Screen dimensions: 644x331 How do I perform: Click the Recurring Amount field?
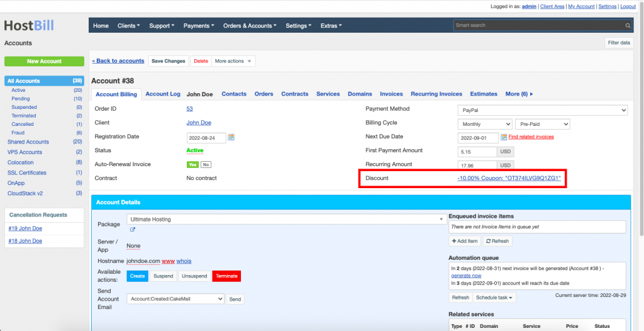pyautogui.click(x=477, y=165)
